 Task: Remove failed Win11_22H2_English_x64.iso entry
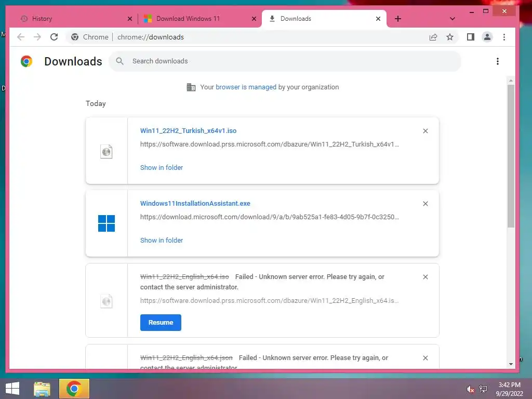click(x=425, y=277)
